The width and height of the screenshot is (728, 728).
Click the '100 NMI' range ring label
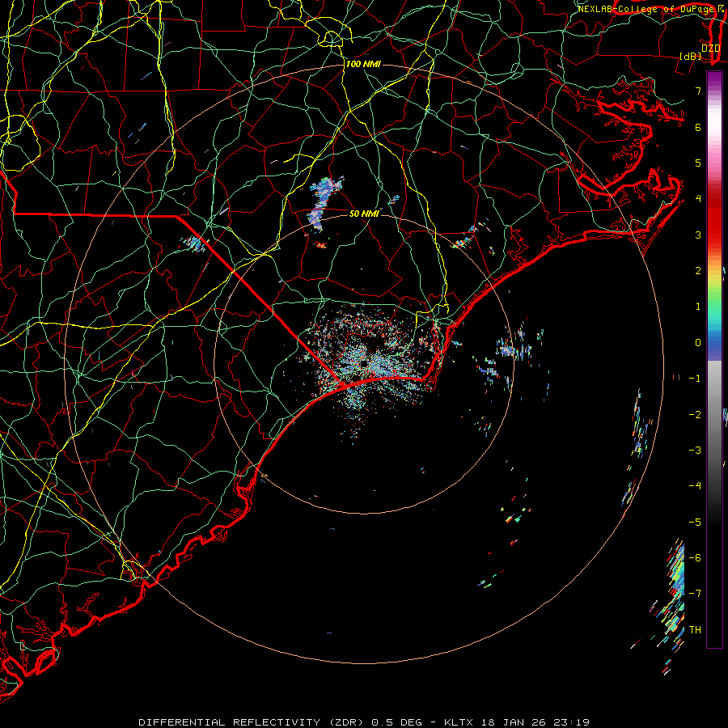click(x=363, y=64)
